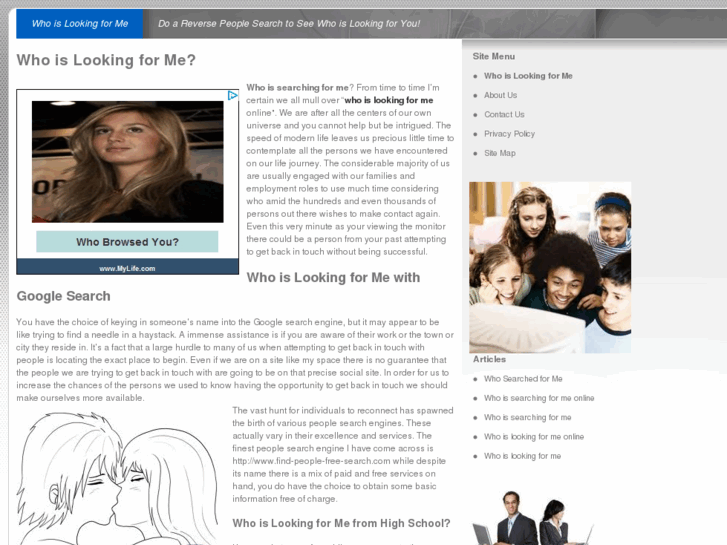The height and width of the screenshot is (545, 727).
Task: Click the blonde woman ad photo
Action: (128, 161)
